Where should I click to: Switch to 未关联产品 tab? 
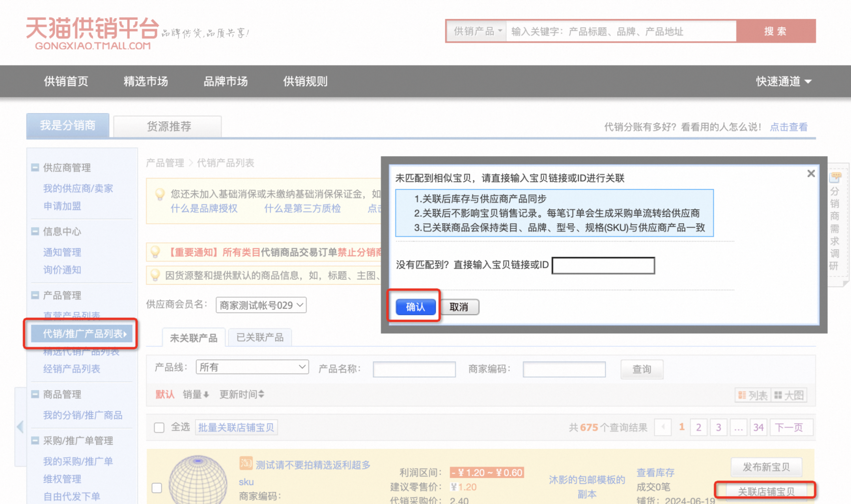point(193,338)
